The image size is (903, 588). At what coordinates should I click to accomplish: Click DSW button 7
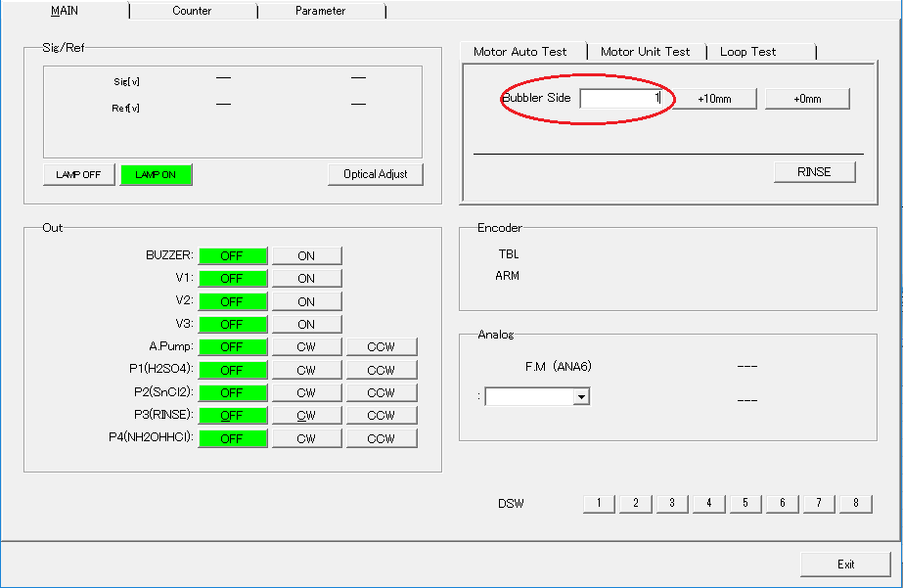(819, 503)
